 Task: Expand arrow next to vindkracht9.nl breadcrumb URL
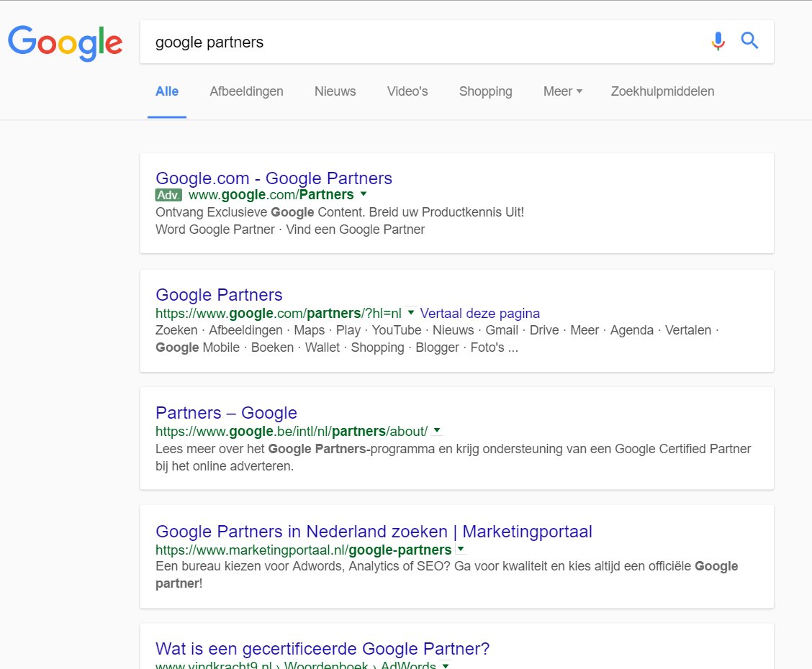coord(446,665)
